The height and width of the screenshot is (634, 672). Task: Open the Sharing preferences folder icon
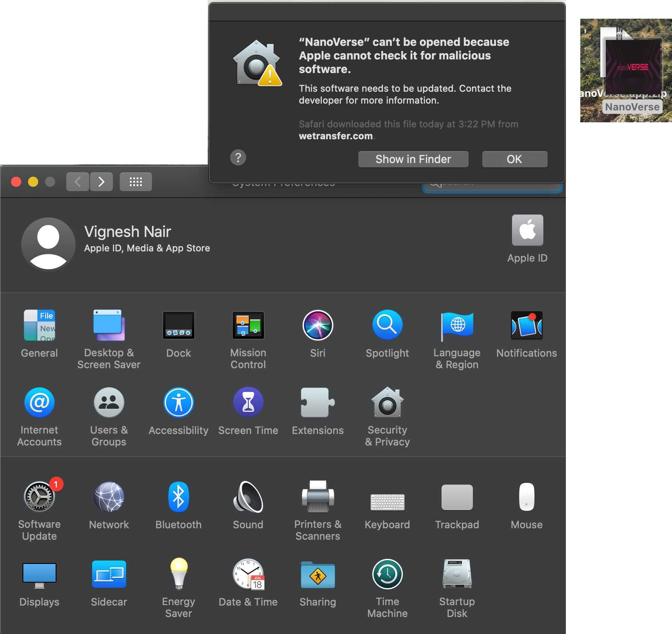[318, 575]
